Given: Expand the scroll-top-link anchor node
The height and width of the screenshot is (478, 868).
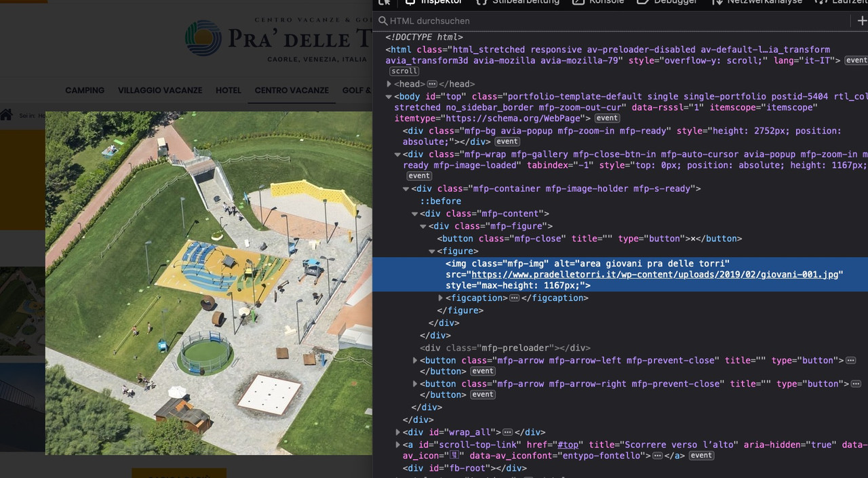Looking at the screenshot, I should coord(398,445).
